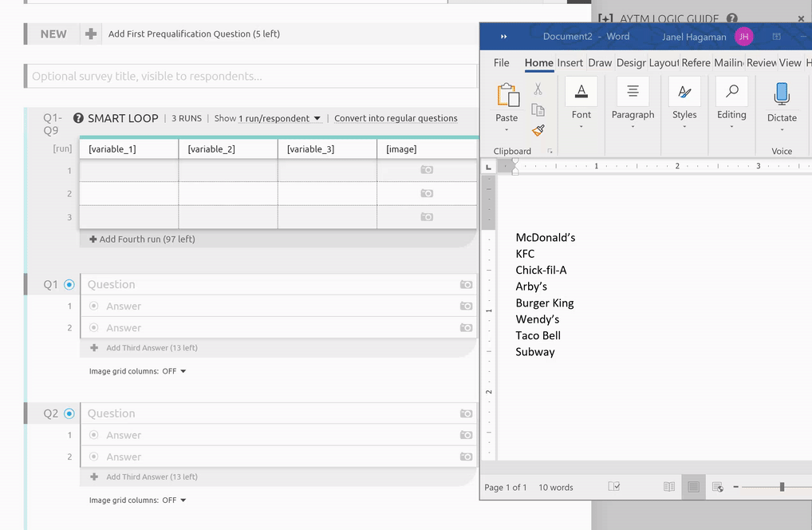This screenshot has height=530, width=812.
Task: Click the Cut scissors icon in Word
Action: pyautogui.click(x=538, y=89)
